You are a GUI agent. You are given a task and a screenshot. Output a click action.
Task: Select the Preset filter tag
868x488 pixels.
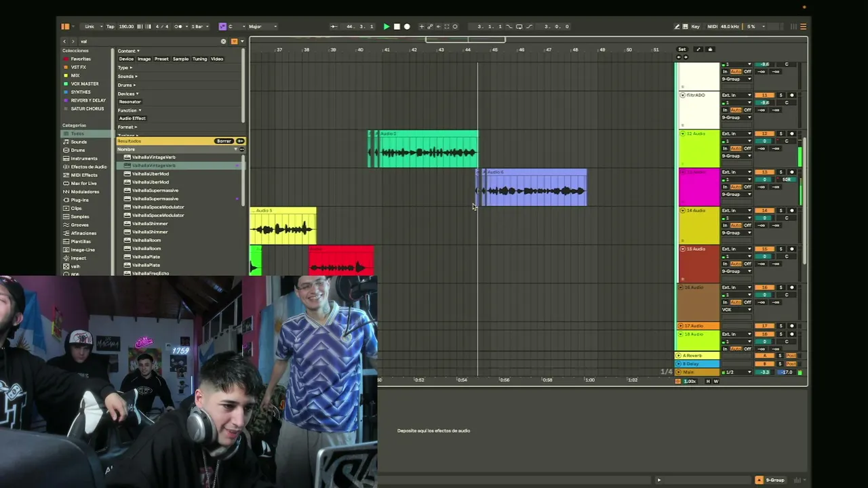click(x=161, y=59)
